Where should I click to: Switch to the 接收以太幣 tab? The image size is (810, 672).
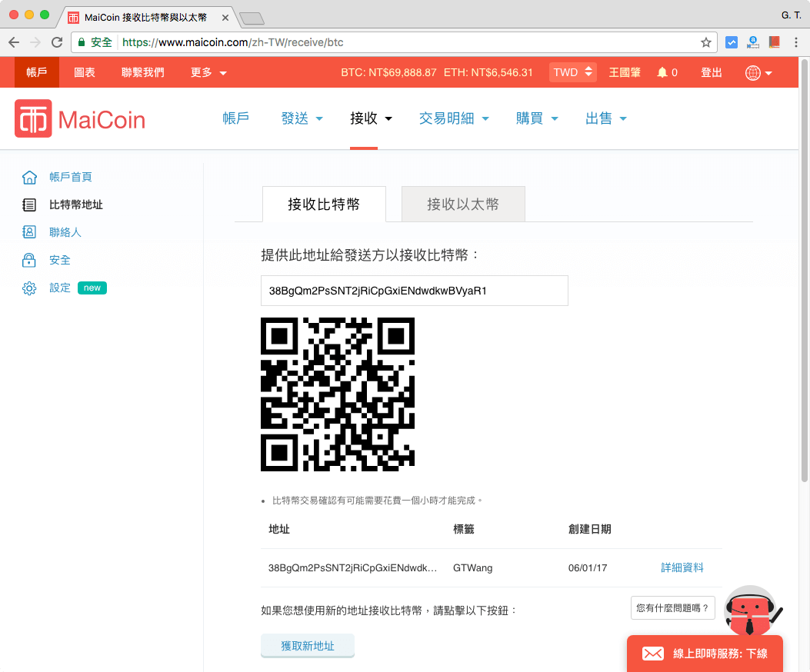click(x=462, y=203)
